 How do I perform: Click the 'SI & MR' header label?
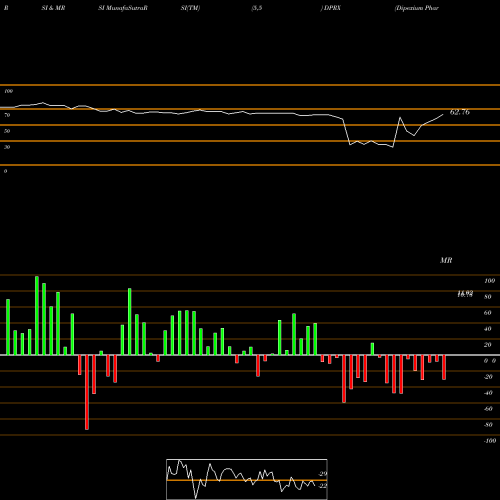coord(53,8)
